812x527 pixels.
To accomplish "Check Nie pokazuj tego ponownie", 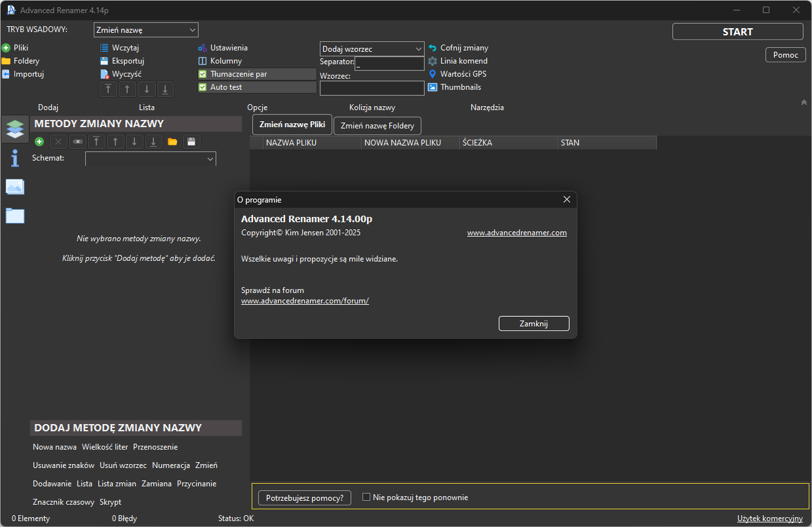I will (366, 497).
